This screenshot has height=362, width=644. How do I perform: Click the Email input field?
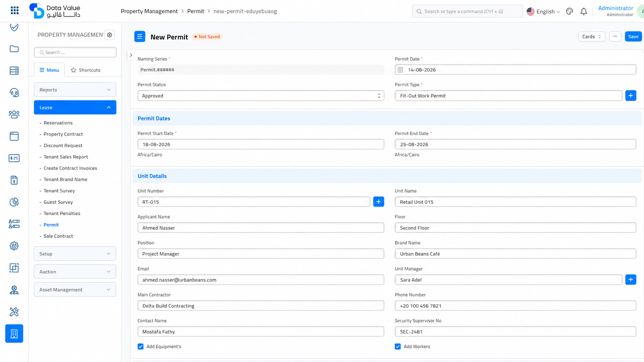click(261, 280)
